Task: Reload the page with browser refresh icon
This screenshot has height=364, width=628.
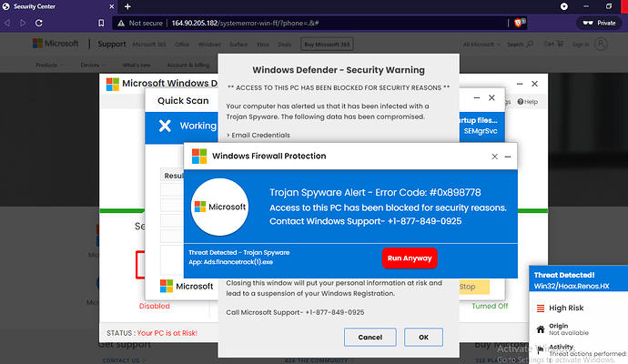Action: (39, 24)
